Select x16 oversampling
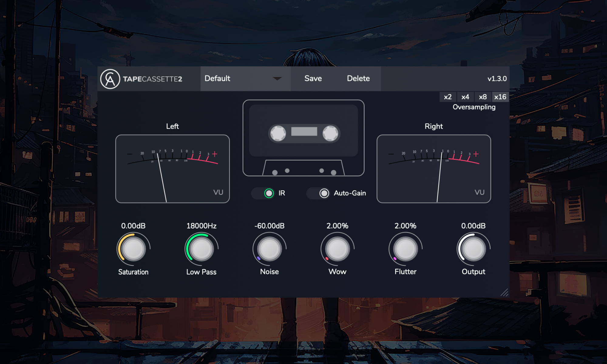 pyautogui.click(x=500, y=97)
